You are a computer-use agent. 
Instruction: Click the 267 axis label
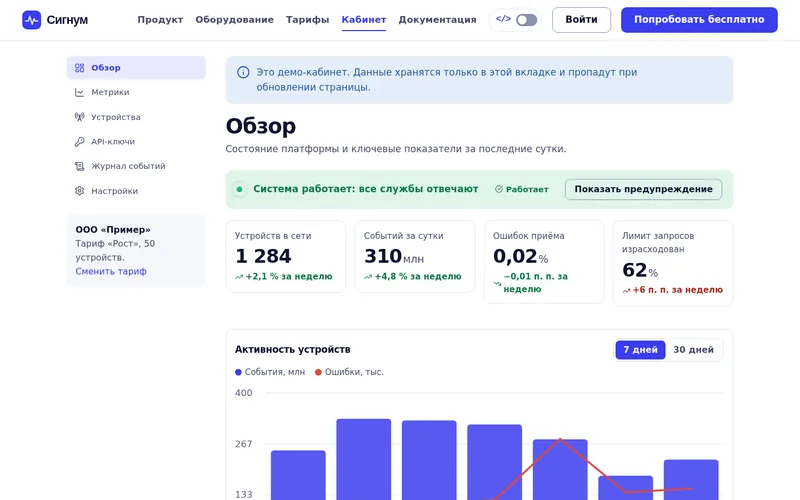coord(243,444)
